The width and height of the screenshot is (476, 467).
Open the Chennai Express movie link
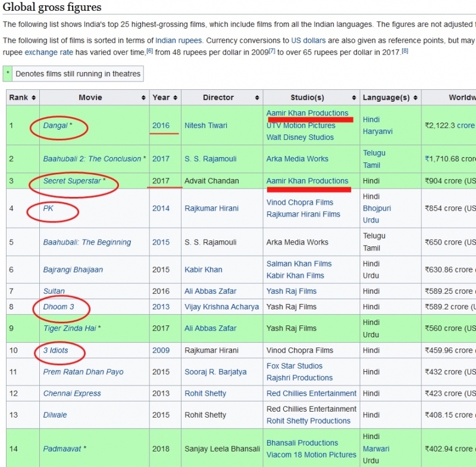coord(72,393)
